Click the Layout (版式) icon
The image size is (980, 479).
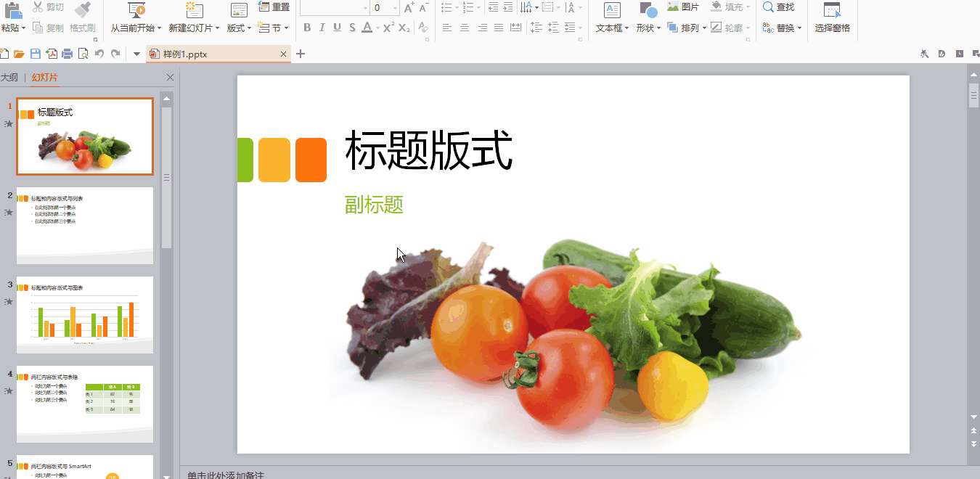click(239, 9)
